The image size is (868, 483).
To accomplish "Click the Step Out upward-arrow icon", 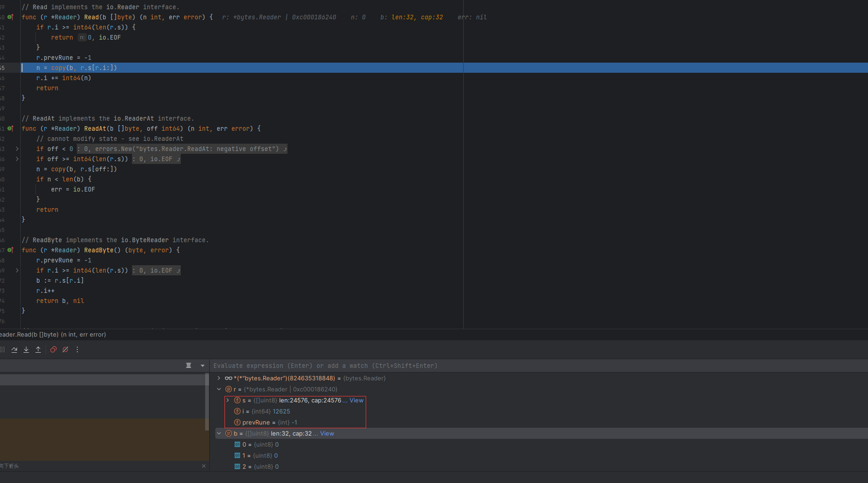I will [x=38, y=349].
